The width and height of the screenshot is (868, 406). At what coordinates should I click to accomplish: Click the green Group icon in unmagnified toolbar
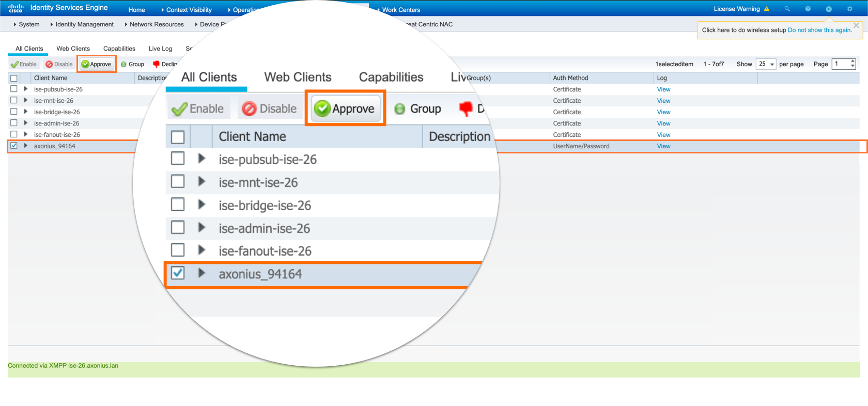click(x=123, y=65)
